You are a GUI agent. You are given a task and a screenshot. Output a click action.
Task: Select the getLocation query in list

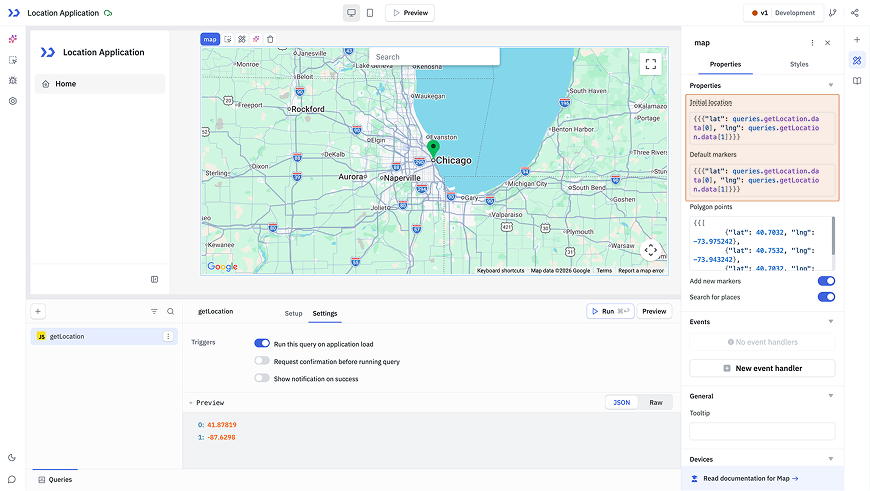point(104,337)
